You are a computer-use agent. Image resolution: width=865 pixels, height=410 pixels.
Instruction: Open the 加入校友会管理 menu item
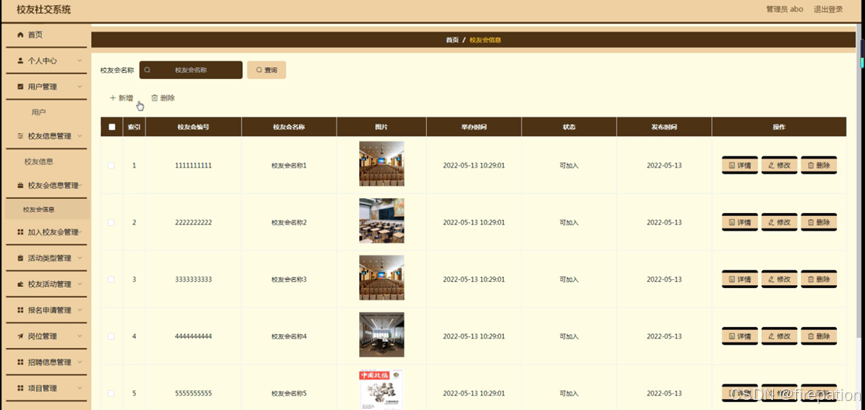pyautogui.click(x=46, y=232)
